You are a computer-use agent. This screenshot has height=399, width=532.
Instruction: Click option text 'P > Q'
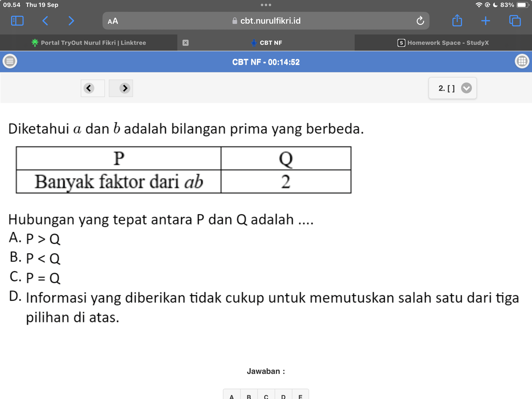[43, 239]
